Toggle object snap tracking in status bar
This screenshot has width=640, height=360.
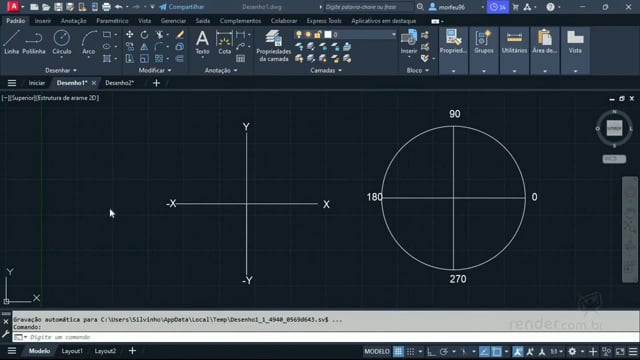pyautogui.click(x=484, y=351)
